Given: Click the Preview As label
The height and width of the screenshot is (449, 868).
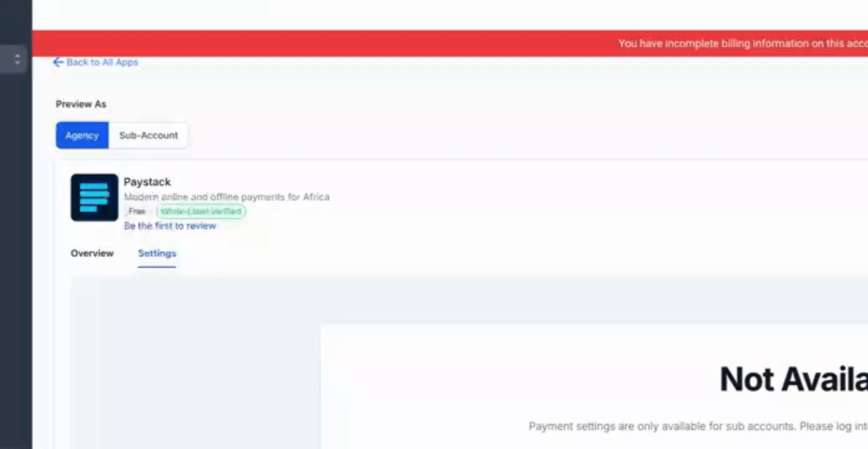Looking at the screenshot, I should pos(81,104).
